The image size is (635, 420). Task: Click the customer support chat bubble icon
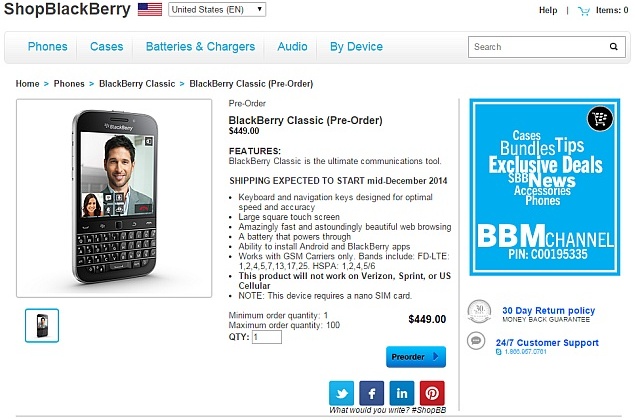(x=476, y=341)
